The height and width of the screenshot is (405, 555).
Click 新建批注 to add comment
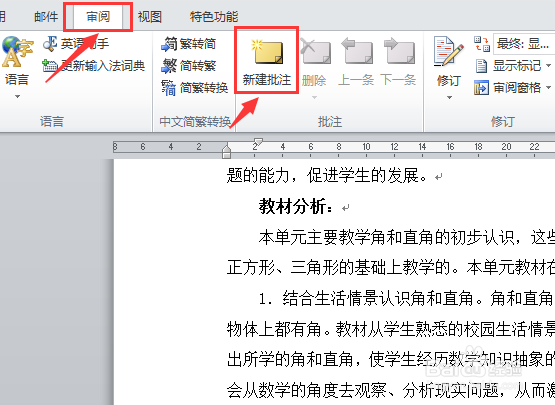[267, 62]
